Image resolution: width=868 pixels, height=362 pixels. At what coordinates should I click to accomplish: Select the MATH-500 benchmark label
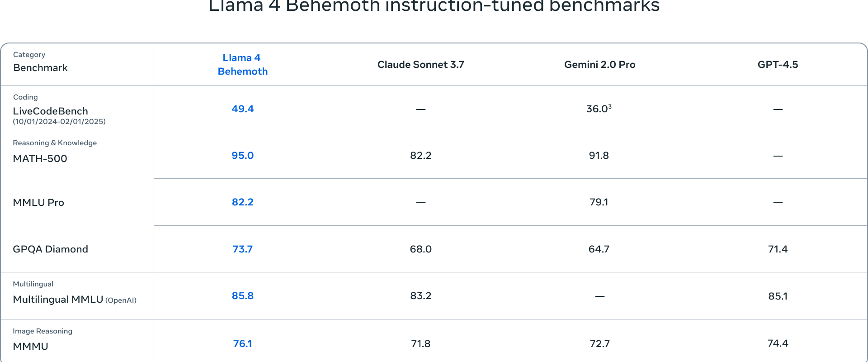pos(40,159)
